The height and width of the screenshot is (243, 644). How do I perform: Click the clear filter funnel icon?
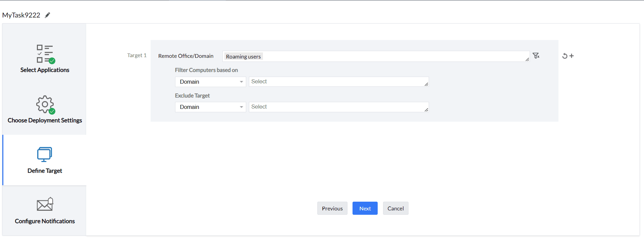[x=536, y=56]
